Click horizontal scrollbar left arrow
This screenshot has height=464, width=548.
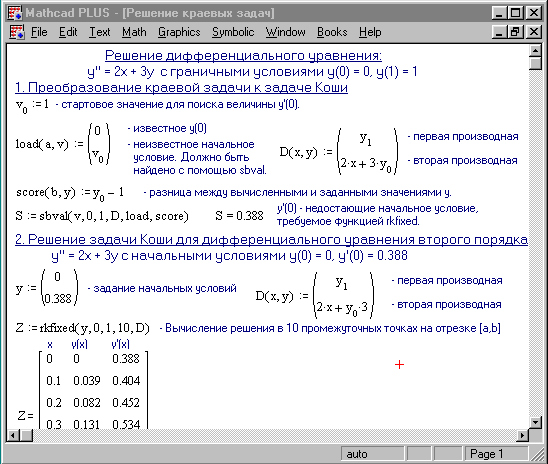pyautogui.click(x=13, y=435)
